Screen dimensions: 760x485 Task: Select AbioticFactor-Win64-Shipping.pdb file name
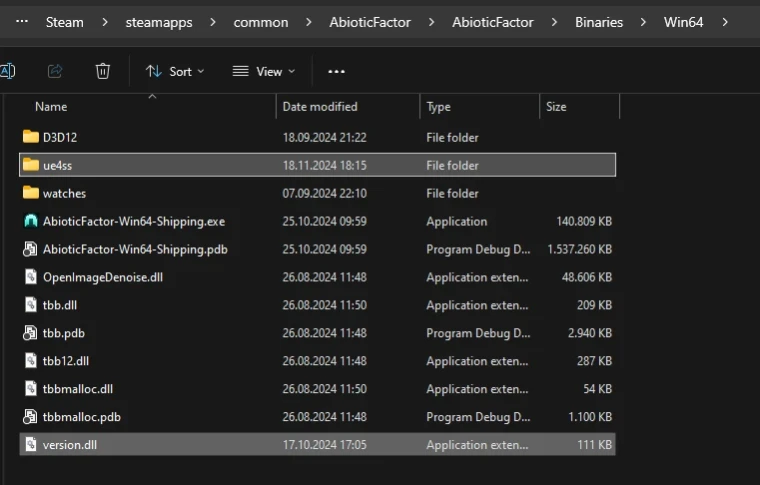coord(135,250)
